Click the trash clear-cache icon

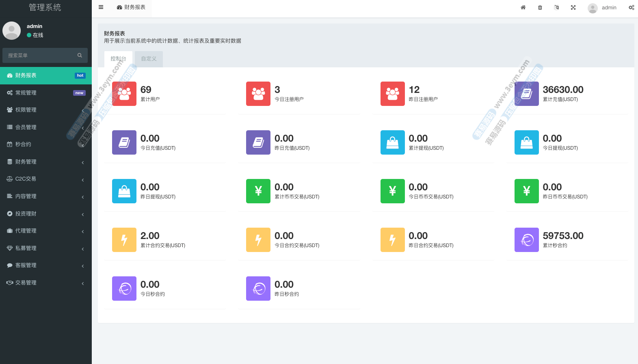click(x=540, y=7)
